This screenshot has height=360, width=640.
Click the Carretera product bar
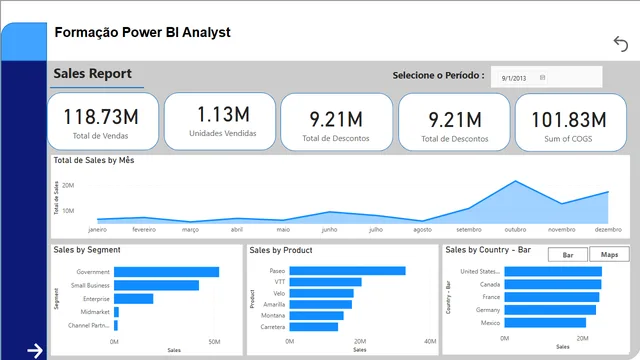coord(314,327)
